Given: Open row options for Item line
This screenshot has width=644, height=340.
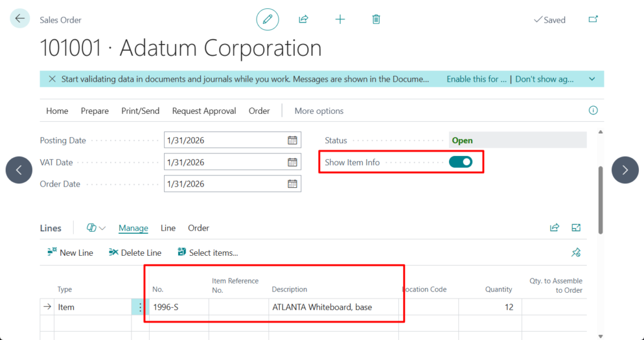Looking at the screenshot, I should pos(140,307).
